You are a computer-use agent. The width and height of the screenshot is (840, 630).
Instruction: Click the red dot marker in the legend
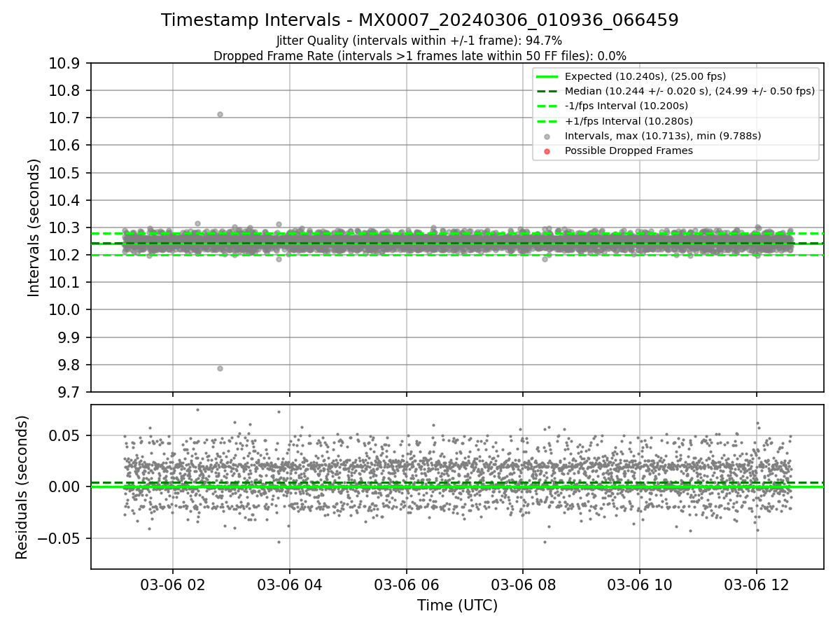pos(547,151)
